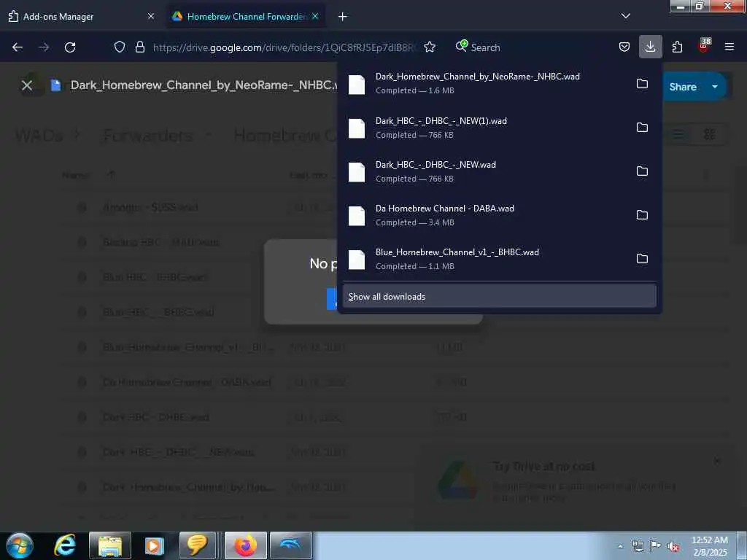This screenshot has width=747, height=560.
Task: Open the Dolphin emulator taskbar icon
Action: (x=290, y=545)
